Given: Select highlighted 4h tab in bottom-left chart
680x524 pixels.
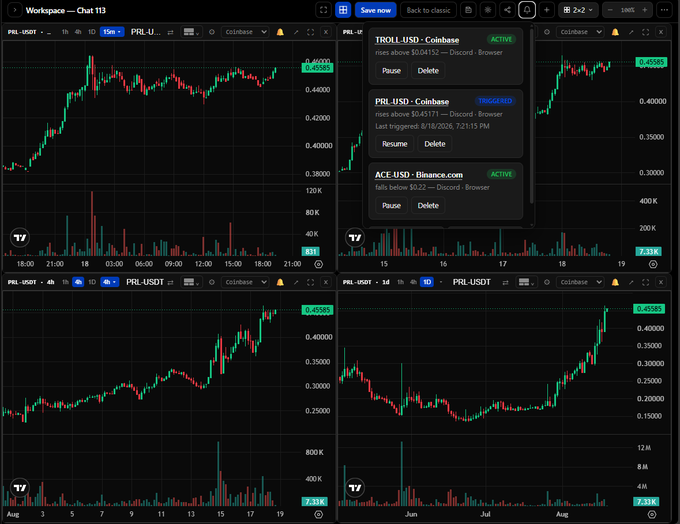Looking at the screenshot, I should [78, 282].
